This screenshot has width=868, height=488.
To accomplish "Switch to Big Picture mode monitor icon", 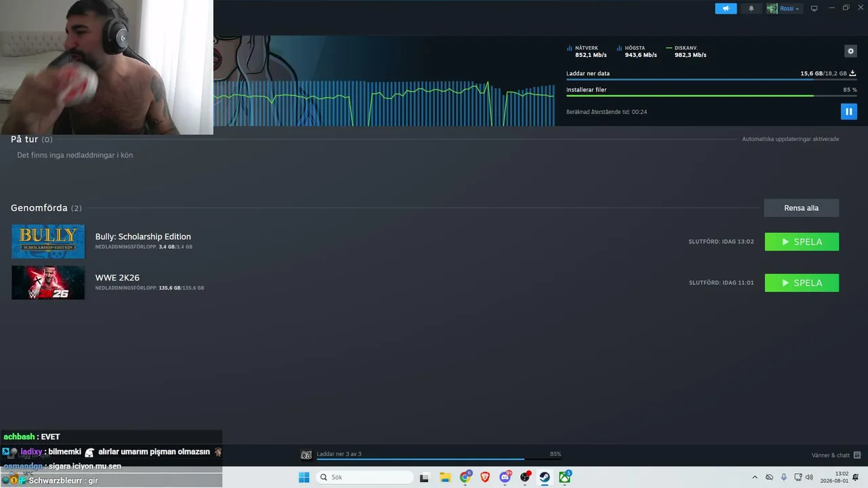I will pos(814,9).
